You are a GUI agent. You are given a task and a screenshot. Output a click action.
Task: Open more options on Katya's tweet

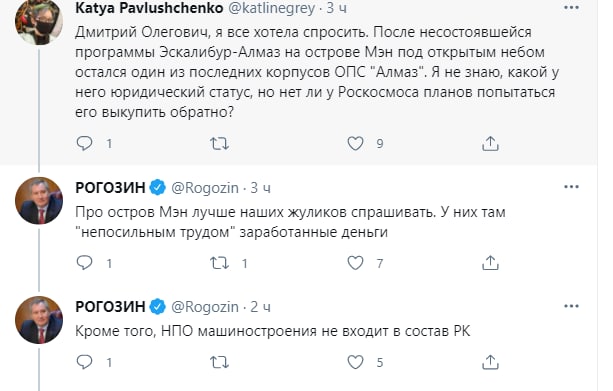coord(571,8)
